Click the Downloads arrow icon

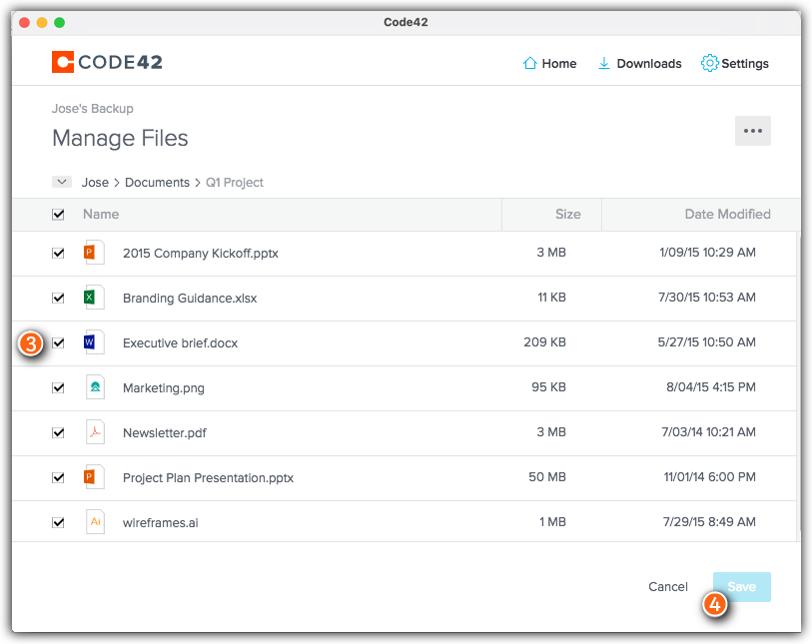click(x=603, y=63)
